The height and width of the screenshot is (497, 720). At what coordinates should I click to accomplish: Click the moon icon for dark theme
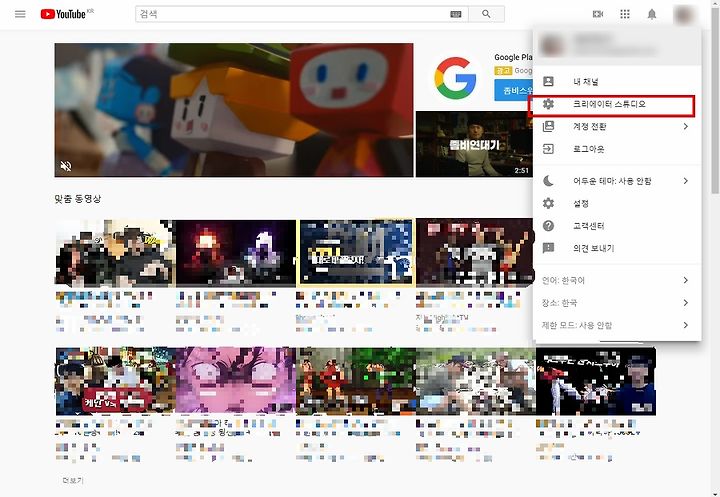(x=548, y=181)
